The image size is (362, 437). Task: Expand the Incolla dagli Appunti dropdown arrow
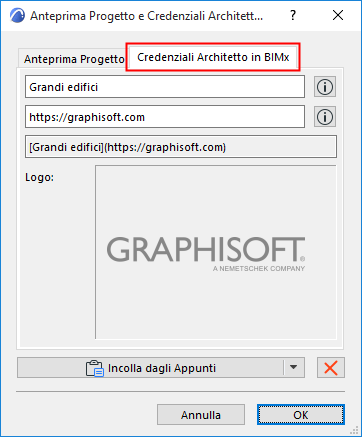pyautogui.click(x=293, y=367)
